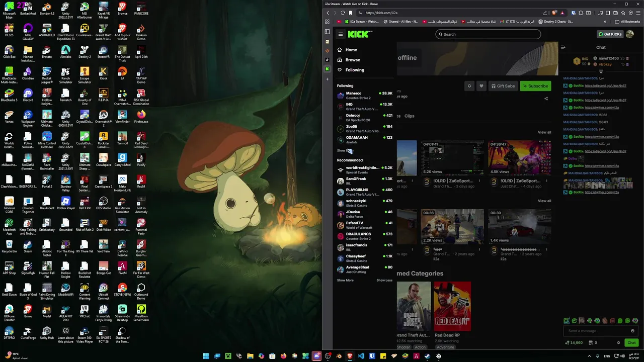Image resolution: width=644 pixels, height=362 pixels.
Task: Add new item in Brave sidebar plus
Action: tap(327, 79)
